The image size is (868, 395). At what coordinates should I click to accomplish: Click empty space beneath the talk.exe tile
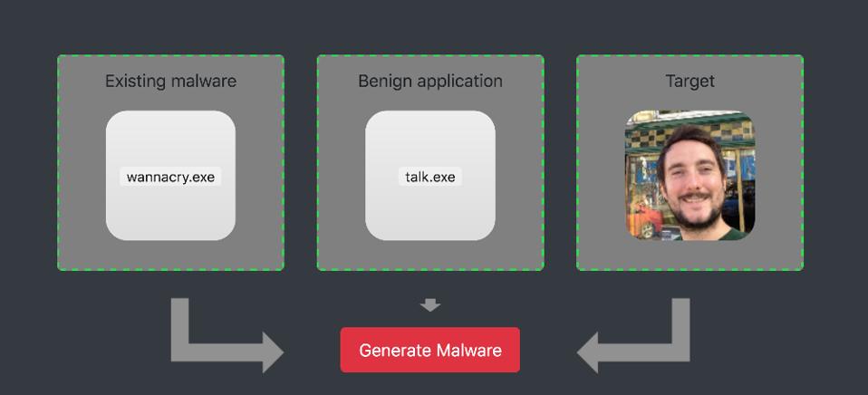tap(430, 255)
